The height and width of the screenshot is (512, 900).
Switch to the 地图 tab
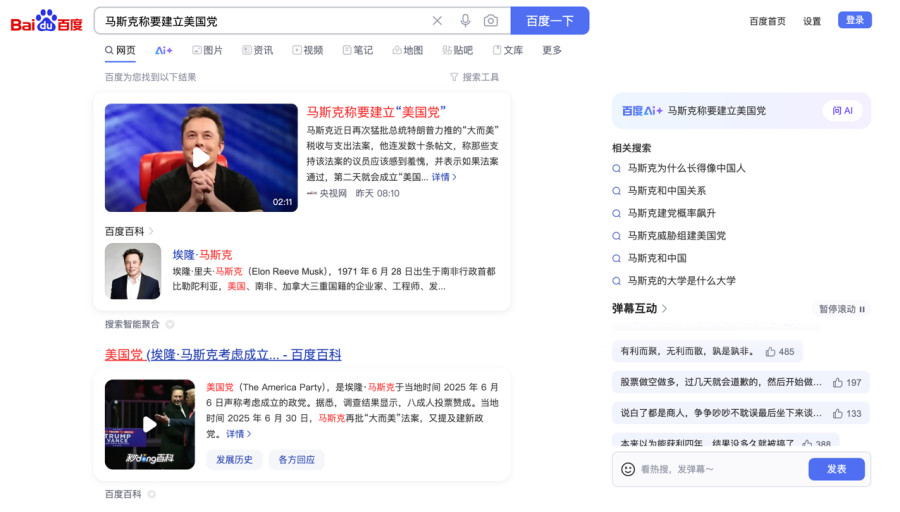[x=408, y=51]
